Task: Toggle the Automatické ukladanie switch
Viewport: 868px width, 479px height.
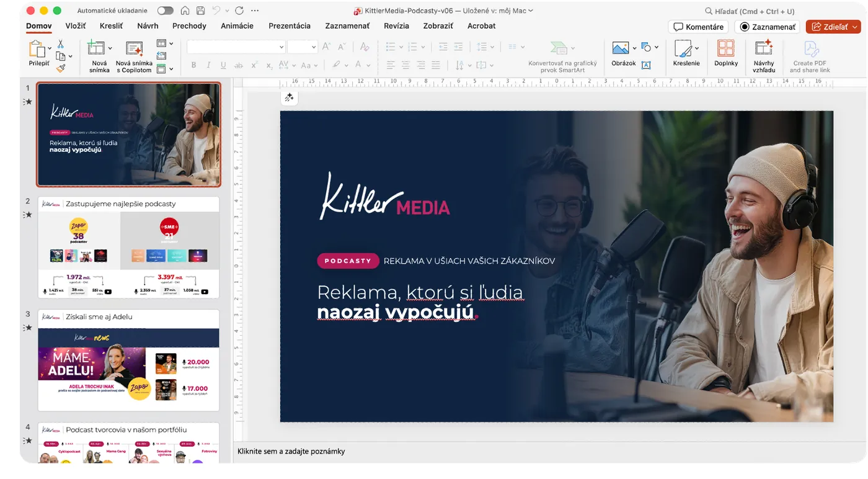Action: pos(165,11)
